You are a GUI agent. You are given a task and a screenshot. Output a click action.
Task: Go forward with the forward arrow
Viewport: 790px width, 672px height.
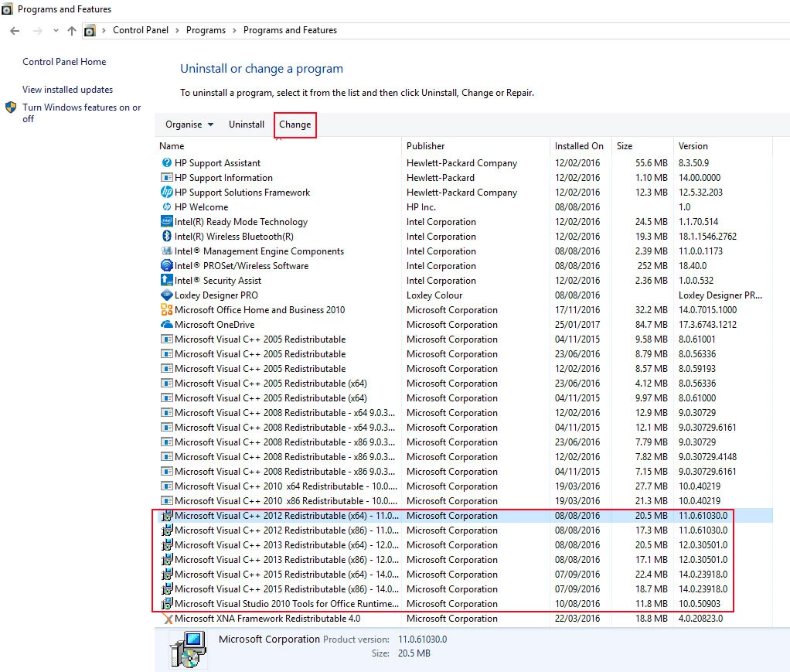click(38, 31)
